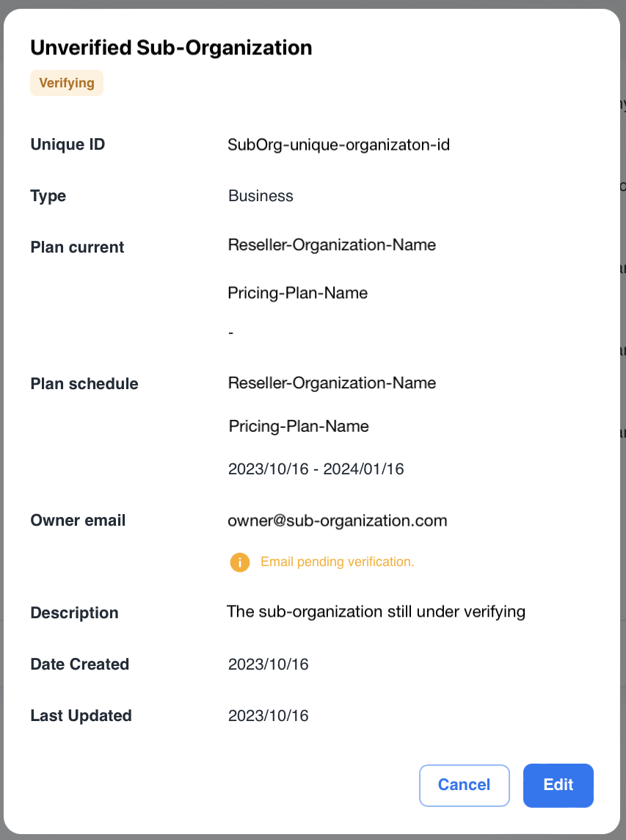Click the 2023/10/16 - 2024/01/16 date range
Viewport: 626px width, 840px height.
[x=316, y=469]
